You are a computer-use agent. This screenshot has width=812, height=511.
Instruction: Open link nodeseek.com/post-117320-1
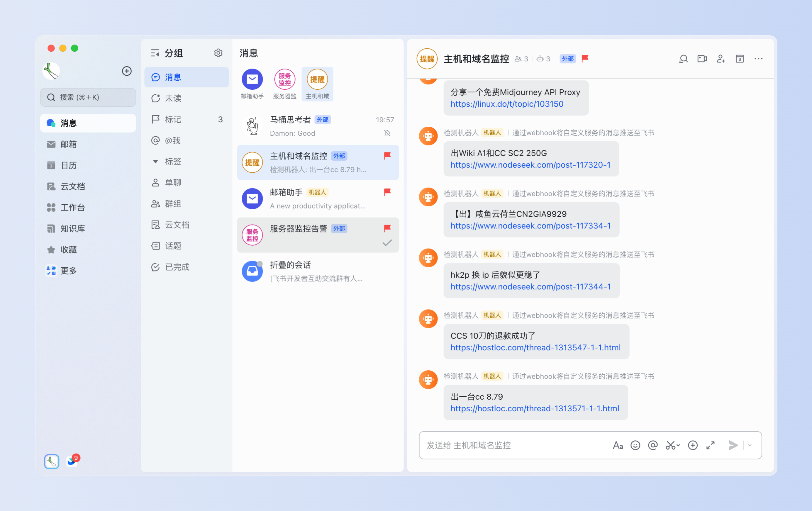[530, 165]
